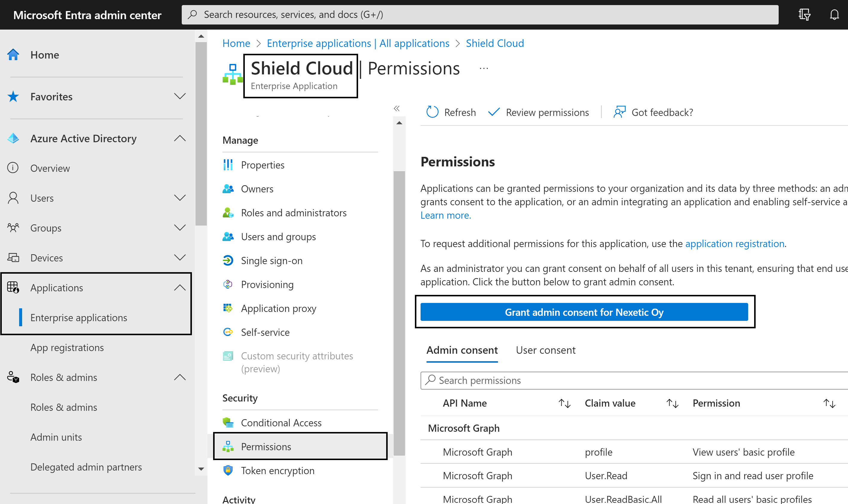Viewport: 848px width, 504px height.
Task: Open App registrations in left navigation
Action: click(67, 347)
